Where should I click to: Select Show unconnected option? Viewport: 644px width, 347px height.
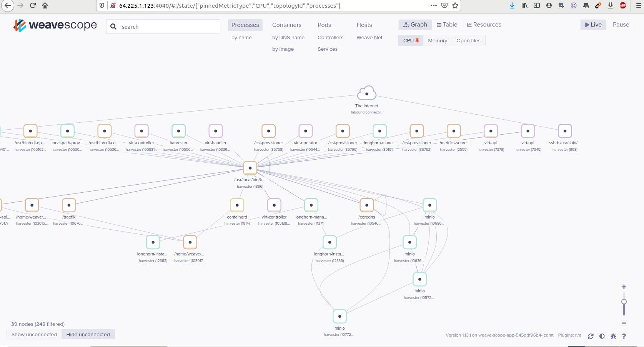34,334
